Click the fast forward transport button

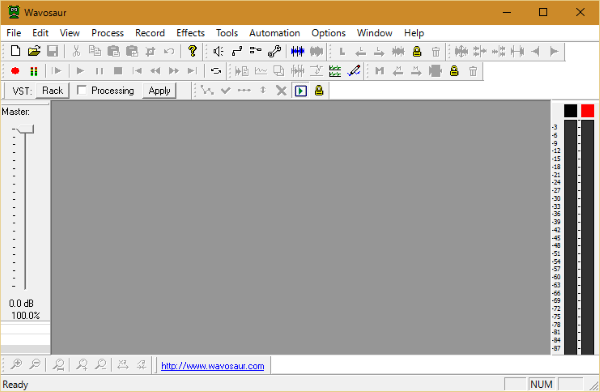[x=174, y=71]
